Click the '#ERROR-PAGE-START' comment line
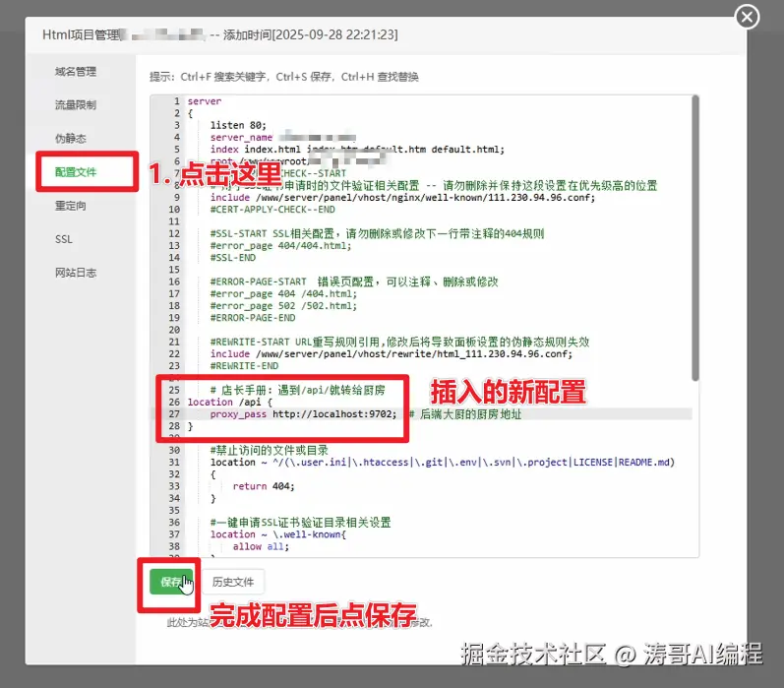This screenshot has width=784, height=688. click(x=354, y=281)
